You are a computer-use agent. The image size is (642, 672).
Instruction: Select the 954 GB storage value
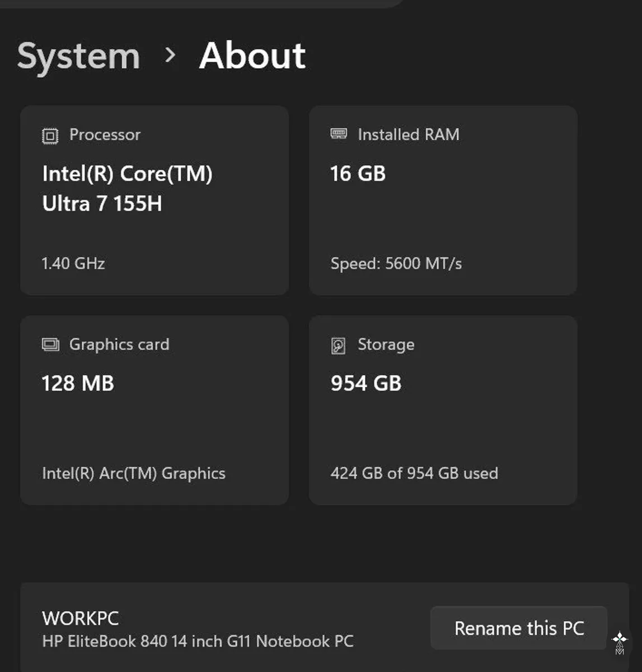coord(366,384)
